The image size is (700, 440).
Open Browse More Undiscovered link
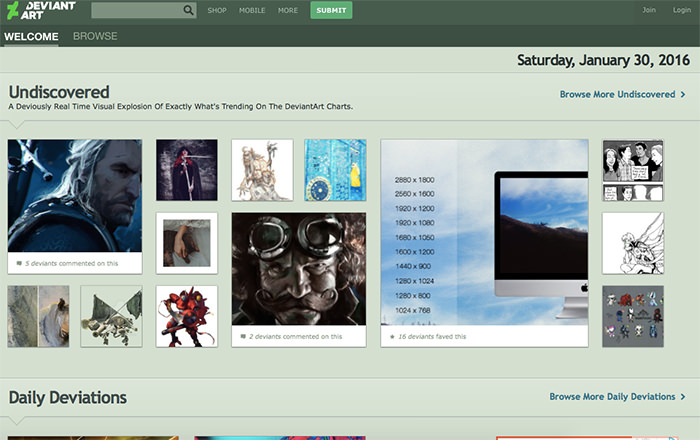(617, 94)
